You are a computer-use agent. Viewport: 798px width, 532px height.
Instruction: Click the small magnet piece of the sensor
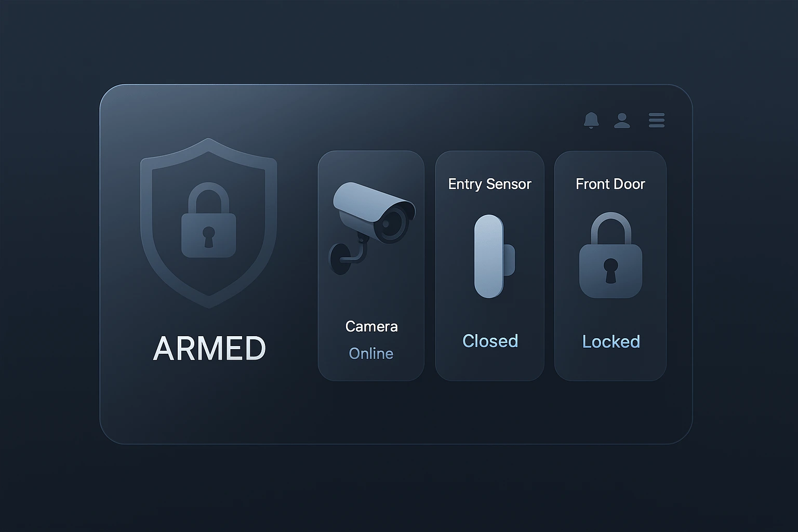click(509, 260)
